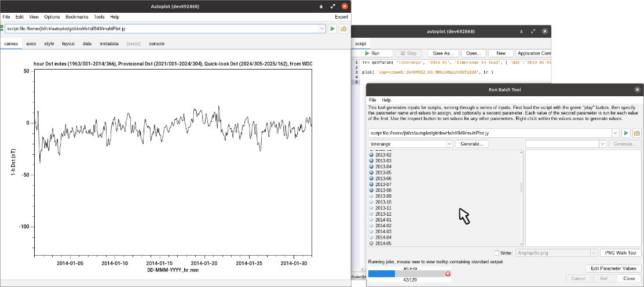Click Edit Parameter Values button

(613, 268)
